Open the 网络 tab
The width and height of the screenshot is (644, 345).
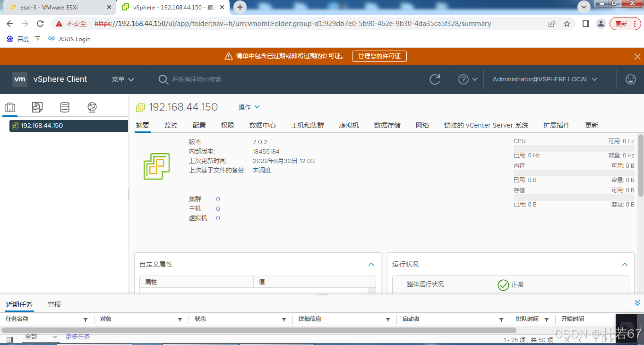coord(422,125)
